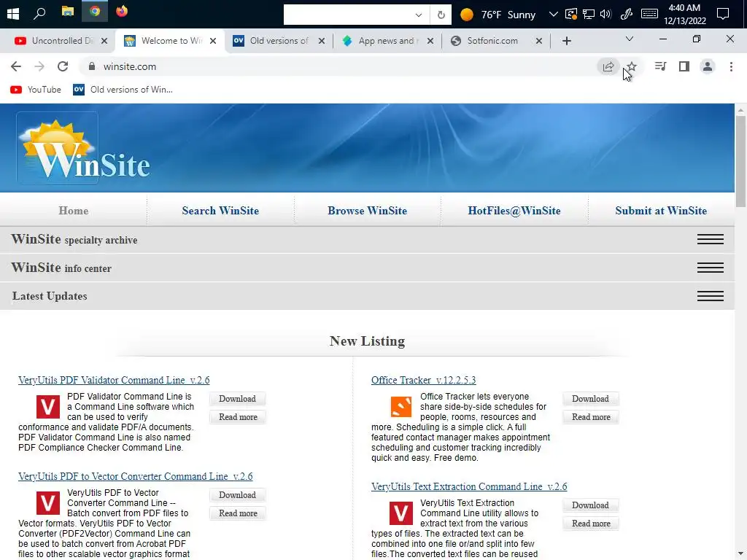Open the Chrome profile avatar menu

708,66
